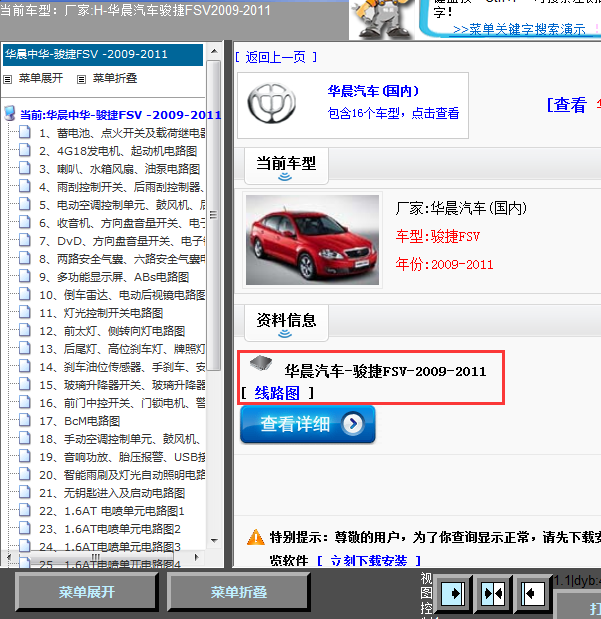Viewport: 601px width, 619px height.
Task: Click the bottom 菜单折叠 button
Action: click(239, 592)
